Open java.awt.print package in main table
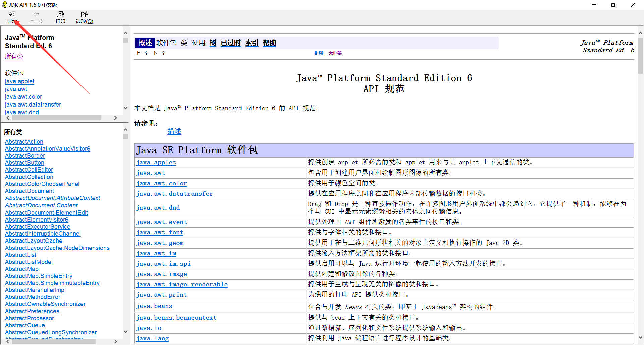The height and width of the screenshot is (345, 644). (x=162, y=295)
